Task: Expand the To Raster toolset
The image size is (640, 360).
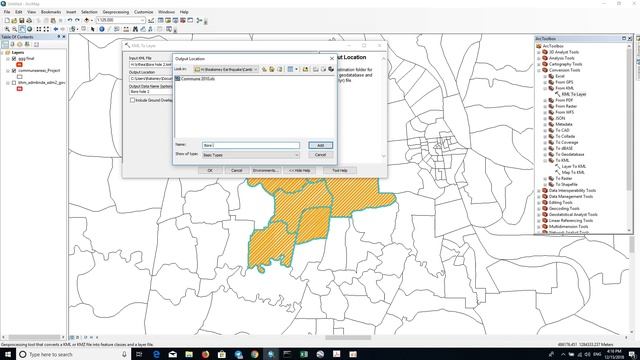Action: tap(545, 179)
